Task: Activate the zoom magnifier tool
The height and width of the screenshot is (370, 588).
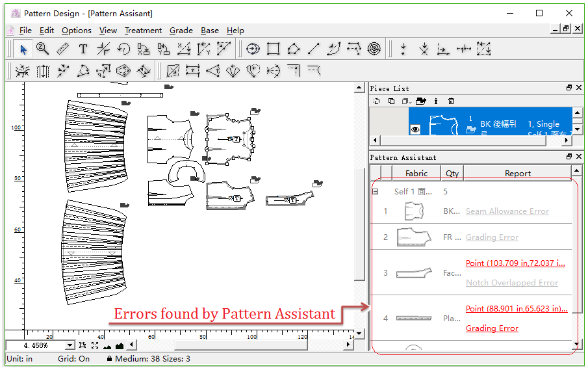Action: pos(43,49)
